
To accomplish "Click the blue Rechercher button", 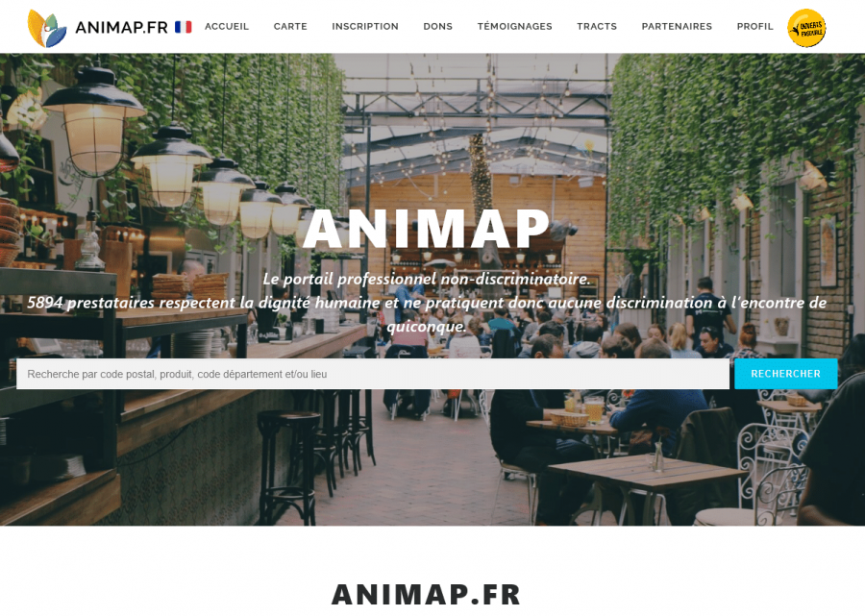I will coord(785,374).
